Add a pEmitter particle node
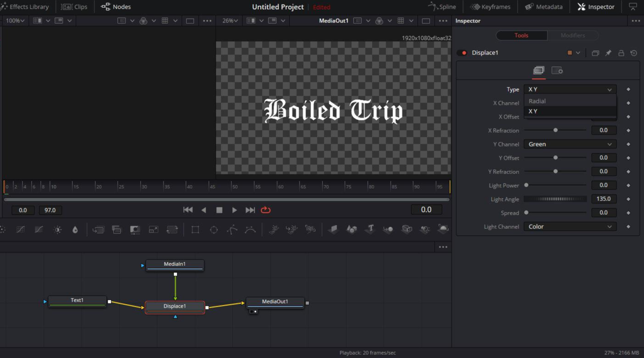The height and width of the screenshot is (358, 644). (273, 229)
